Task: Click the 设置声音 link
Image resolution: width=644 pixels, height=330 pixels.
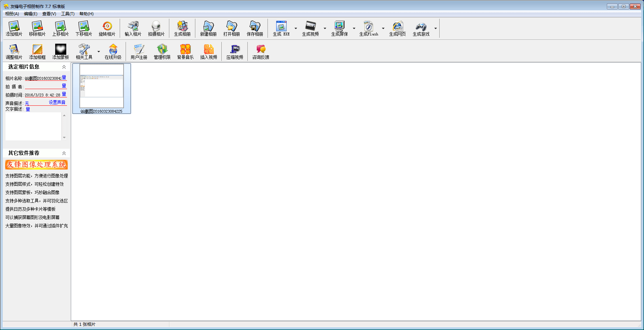Action: (57, 103)
